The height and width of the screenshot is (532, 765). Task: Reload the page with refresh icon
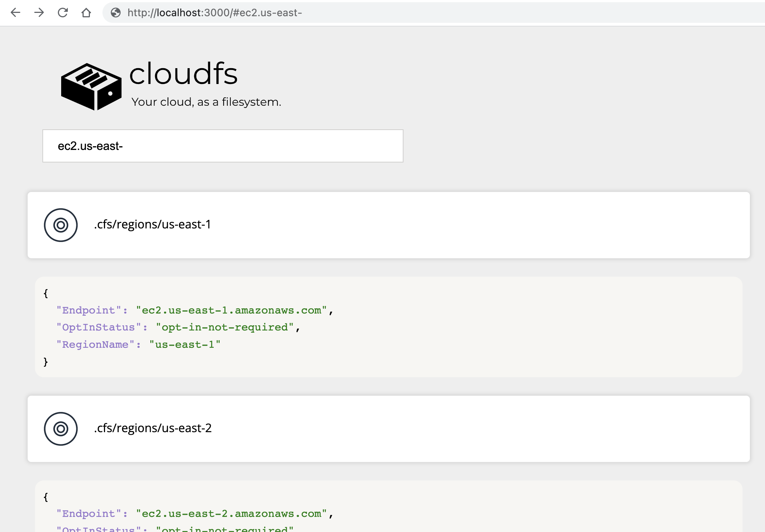point(63,13)
